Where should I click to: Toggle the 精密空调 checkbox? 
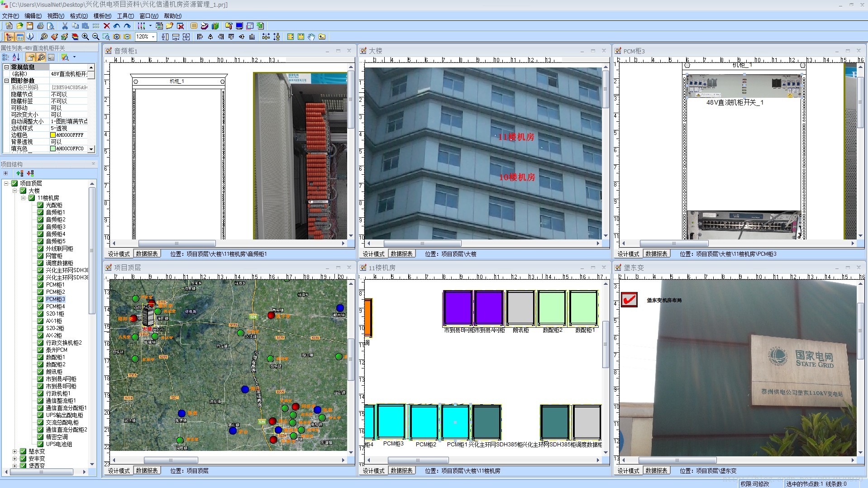point(40,437)
